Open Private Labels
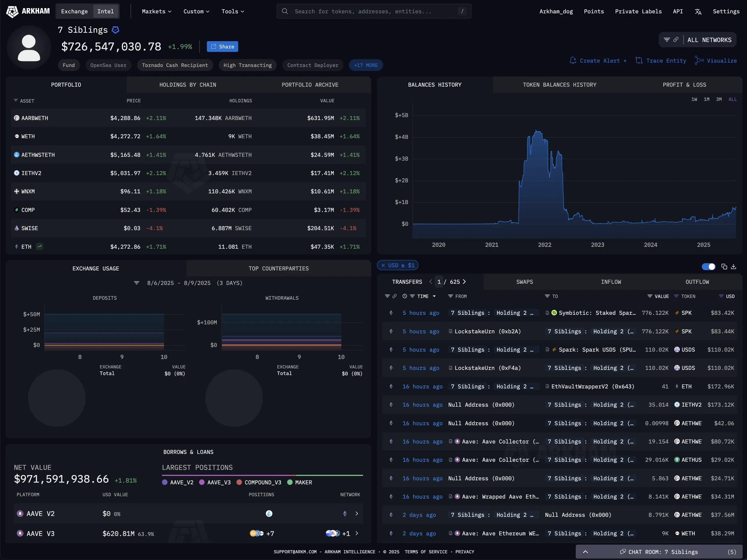This screenshot has width=747, height=560. coord(638,11)
